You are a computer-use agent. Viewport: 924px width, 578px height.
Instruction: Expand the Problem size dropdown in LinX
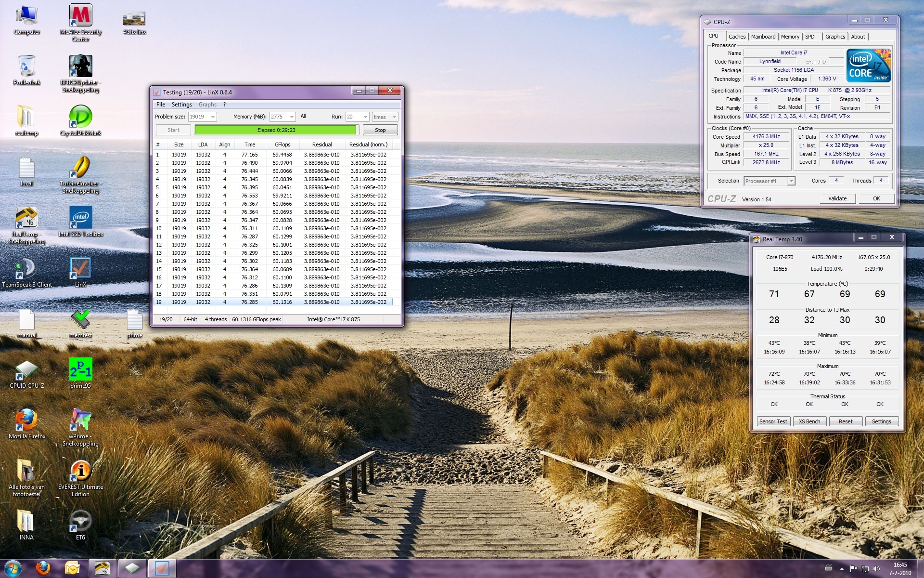point(213,117)
